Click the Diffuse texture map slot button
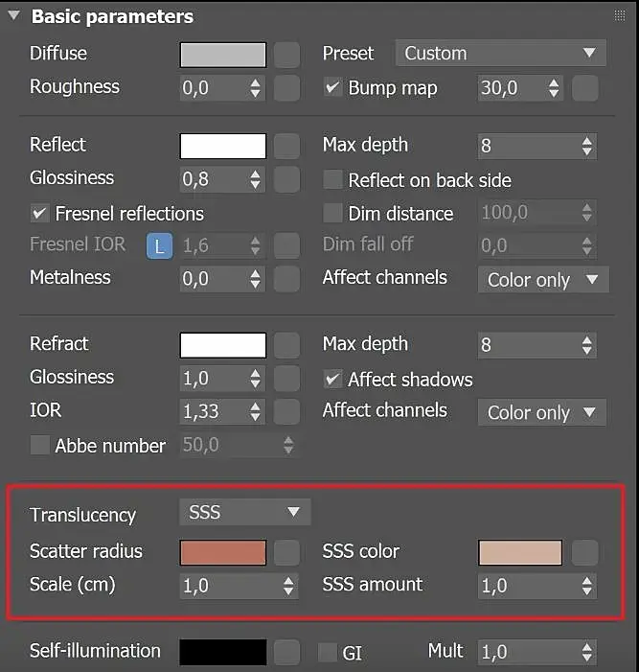This screenshot has width=639, height=672. [287, 55]
